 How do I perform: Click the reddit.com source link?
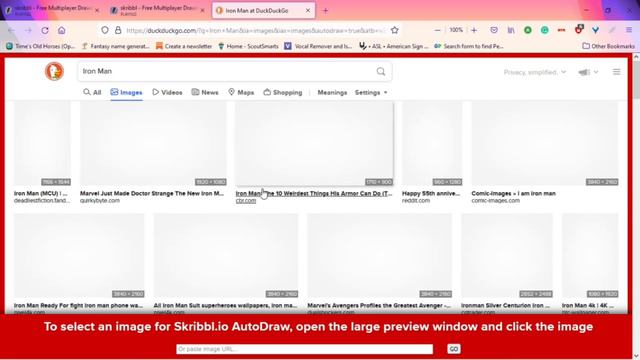(x=416, y=201)
